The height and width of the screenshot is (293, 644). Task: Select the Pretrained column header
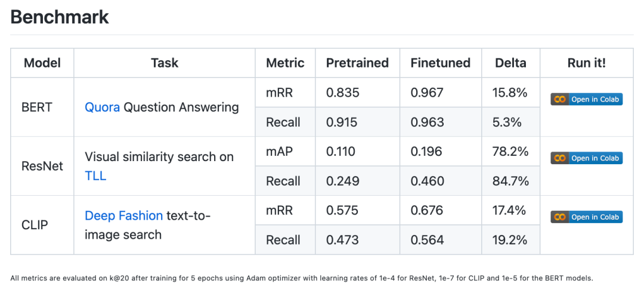(x=357, y=63)
